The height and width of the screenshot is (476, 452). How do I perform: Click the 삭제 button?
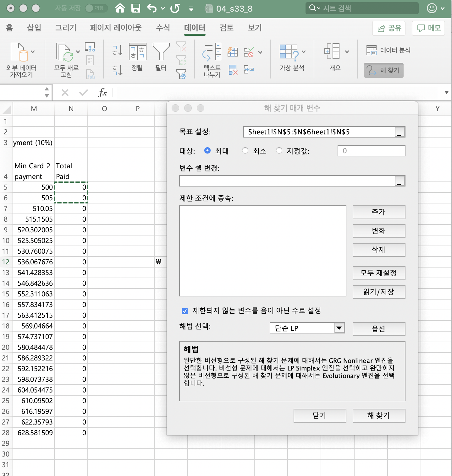pyautogui.click(x=379, y=250)
